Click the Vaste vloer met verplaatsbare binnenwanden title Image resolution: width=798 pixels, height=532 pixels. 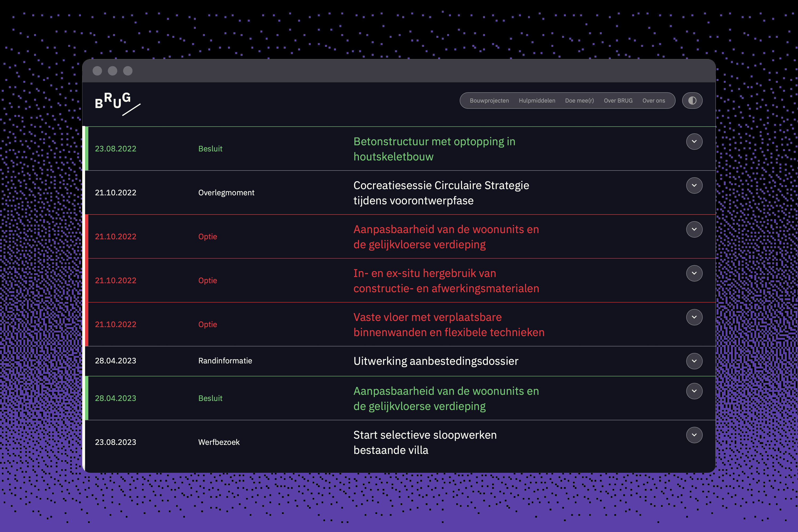(x=449, y=324)
